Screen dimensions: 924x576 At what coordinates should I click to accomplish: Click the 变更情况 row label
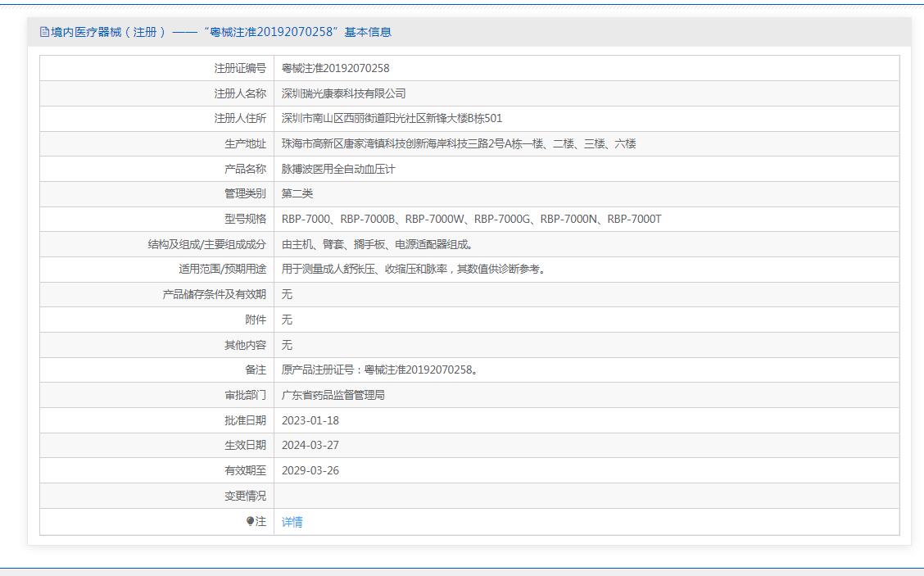(x=245, y=496)
